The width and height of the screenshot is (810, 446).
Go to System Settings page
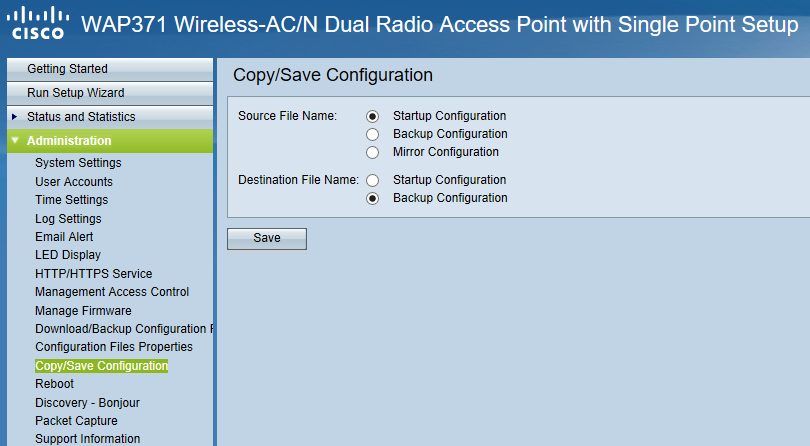(78, 163)
